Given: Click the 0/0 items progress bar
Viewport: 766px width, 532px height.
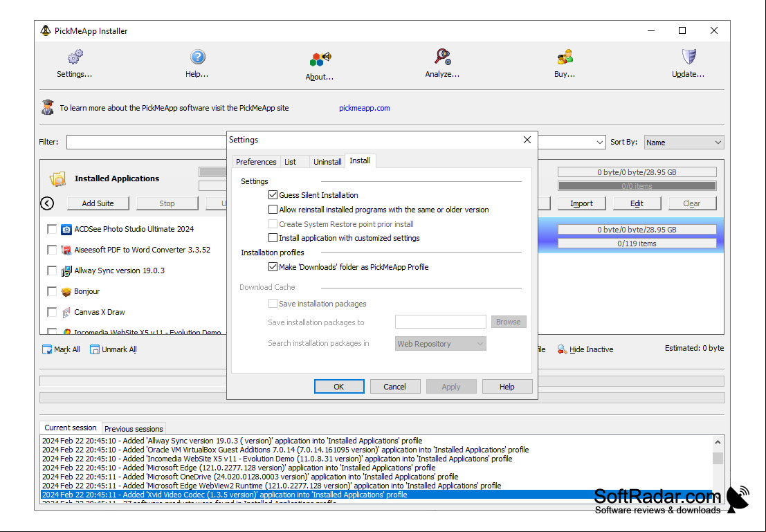Looking at the screenshot, I should [x=637, y=186].
